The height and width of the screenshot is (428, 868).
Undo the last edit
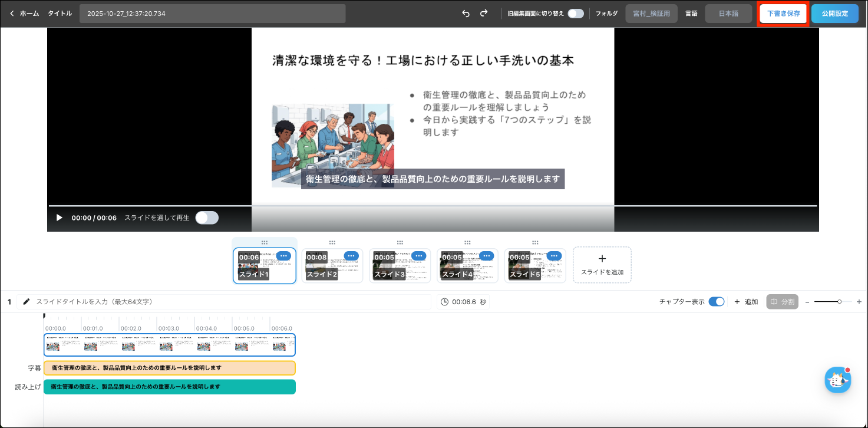[x=466, y=14]
